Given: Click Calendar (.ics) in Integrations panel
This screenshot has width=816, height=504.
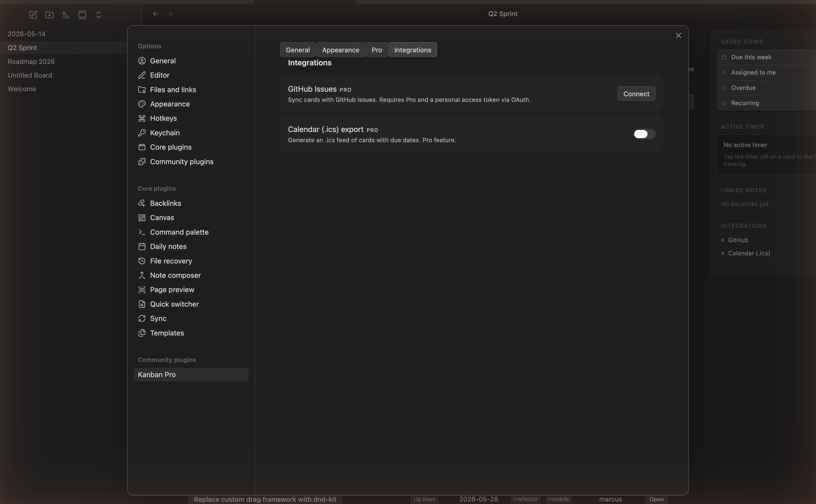Looking at the screenshot, I should point(749,253).
